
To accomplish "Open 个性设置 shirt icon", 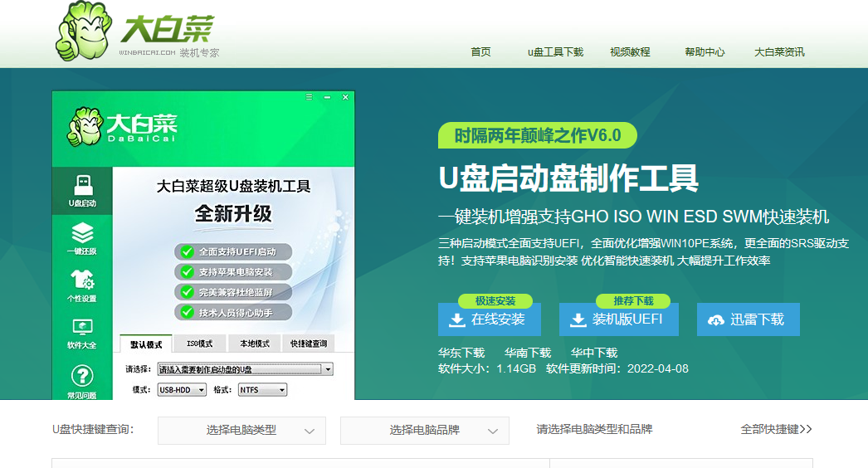I will (x=82, y=285).
